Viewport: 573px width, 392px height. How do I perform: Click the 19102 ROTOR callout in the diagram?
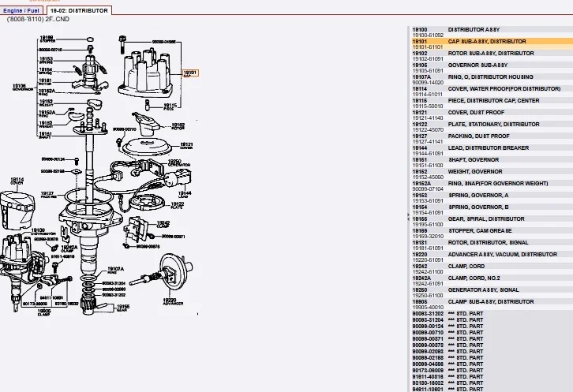pos(178,126)
